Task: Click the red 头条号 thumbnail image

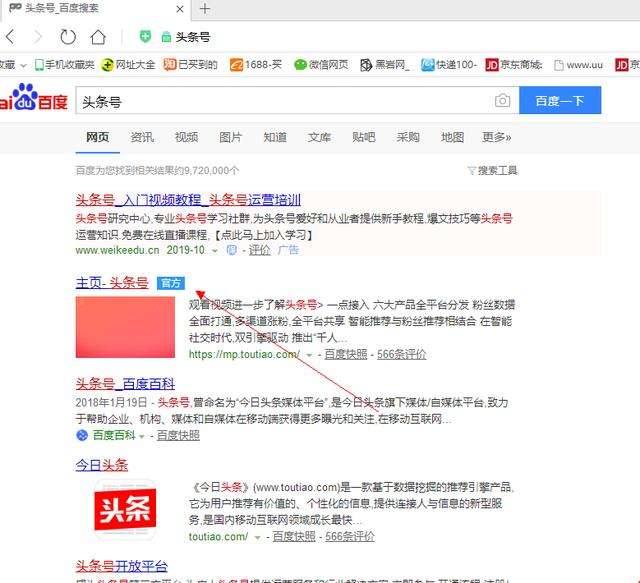Action: (x=125, y=327)
